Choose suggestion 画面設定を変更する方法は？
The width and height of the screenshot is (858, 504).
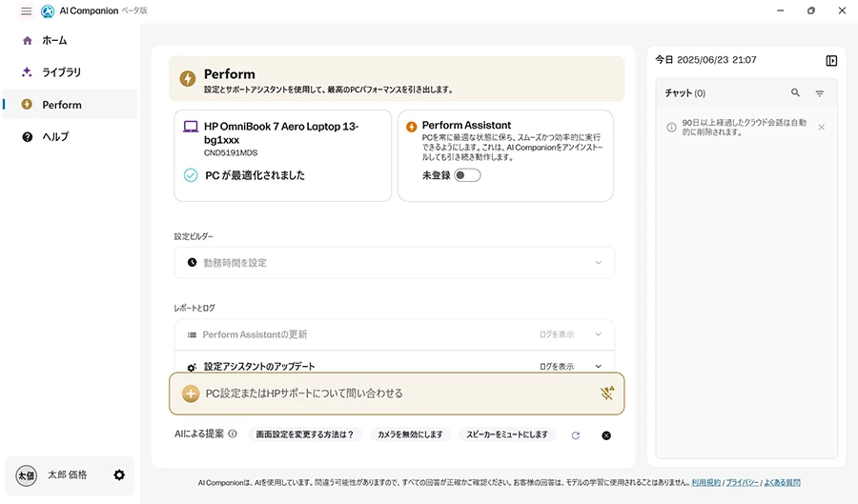click(x=305, y=434)
